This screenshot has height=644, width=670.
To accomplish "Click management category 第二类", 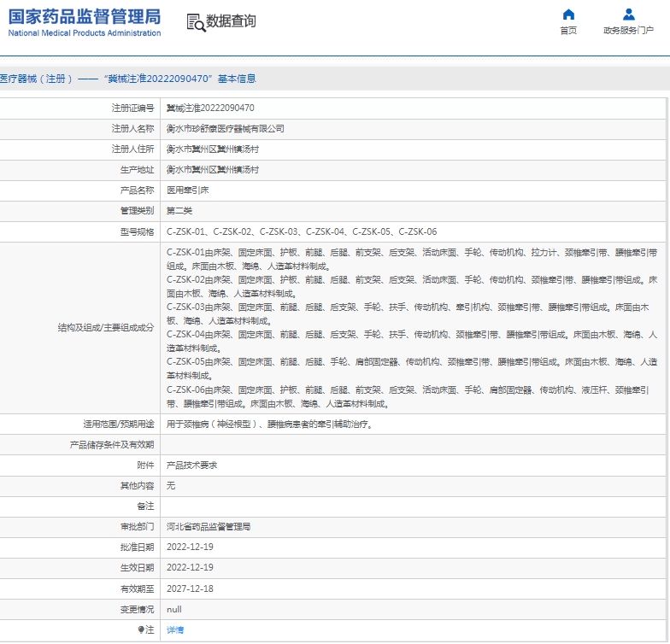I will click(x=179, y=210).
